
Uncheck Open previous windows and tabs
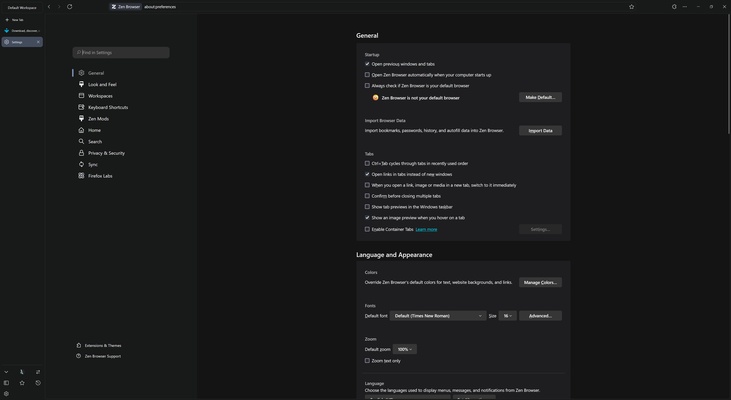367,64
